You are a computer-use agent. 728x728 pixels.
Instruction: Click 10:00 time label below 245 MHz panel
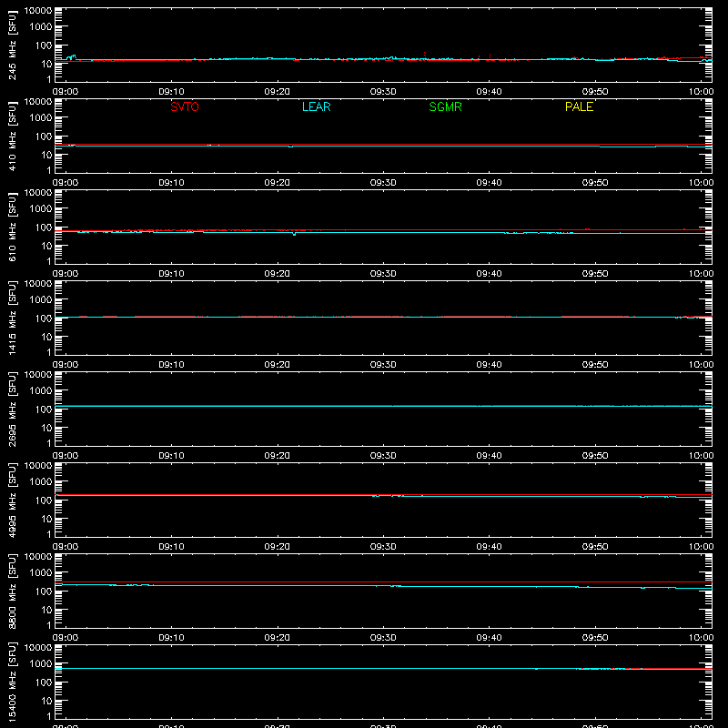(701, 92)
